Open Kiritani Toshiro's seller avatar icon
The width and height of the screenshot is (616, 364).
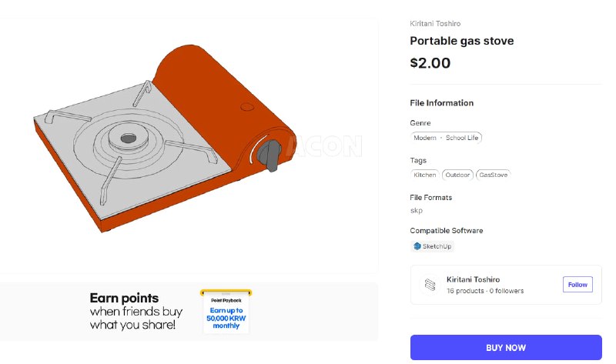pos(430,285)
